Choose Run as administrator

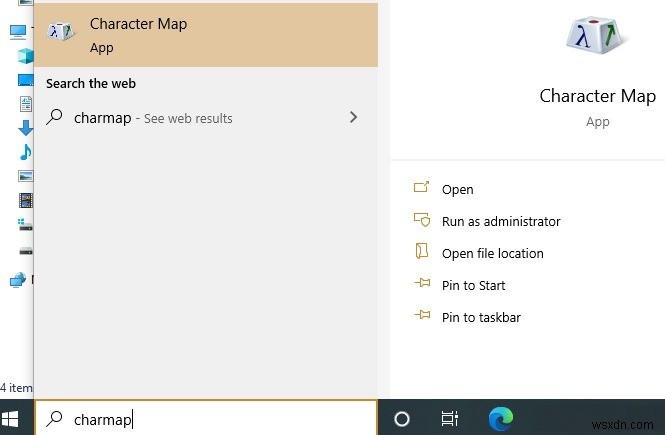[500, 221]
